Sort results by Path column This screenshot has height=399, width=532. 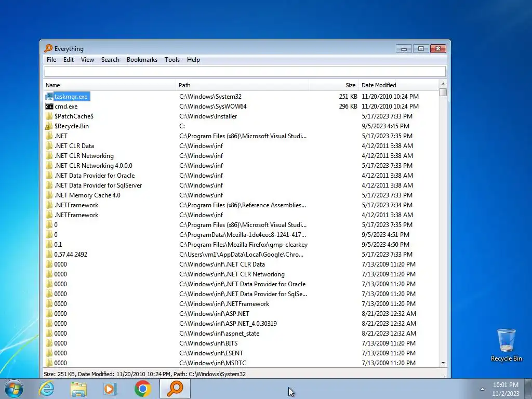242,85
